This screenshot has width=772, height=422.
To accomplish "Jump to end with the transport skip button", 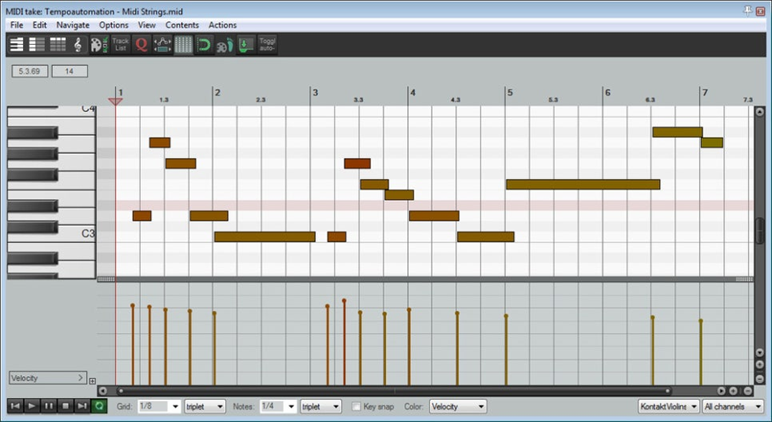I will click(x=82, y=406).
